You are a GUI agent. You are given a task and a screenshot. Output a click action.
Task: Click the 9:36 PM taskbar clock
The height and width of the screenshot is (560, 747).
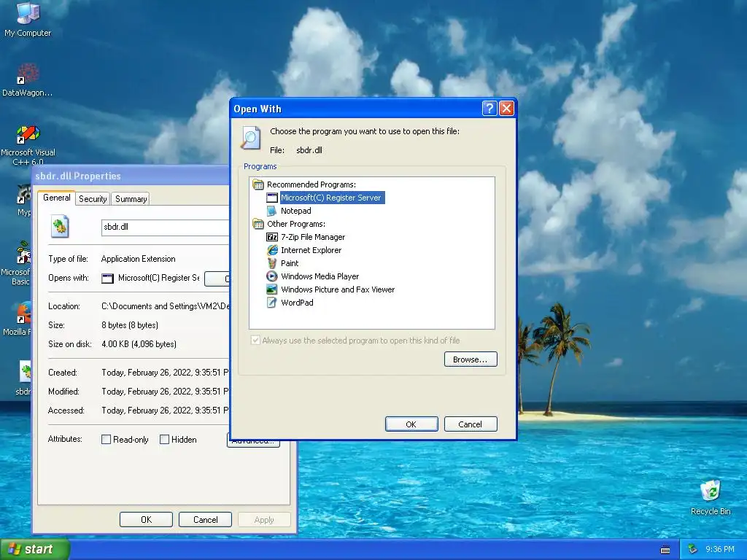coord(719,550)
